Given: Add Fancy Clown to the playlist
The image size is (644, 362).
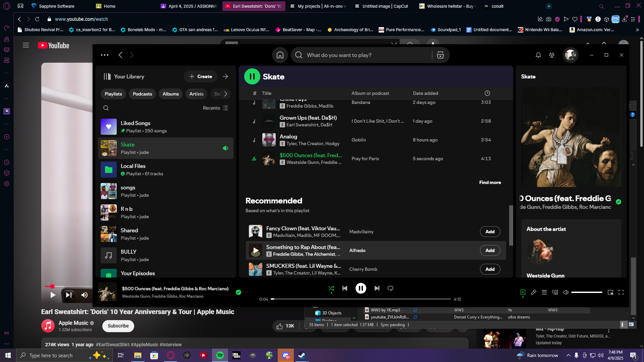Looking at the screenshot, I should click(490, 232).
